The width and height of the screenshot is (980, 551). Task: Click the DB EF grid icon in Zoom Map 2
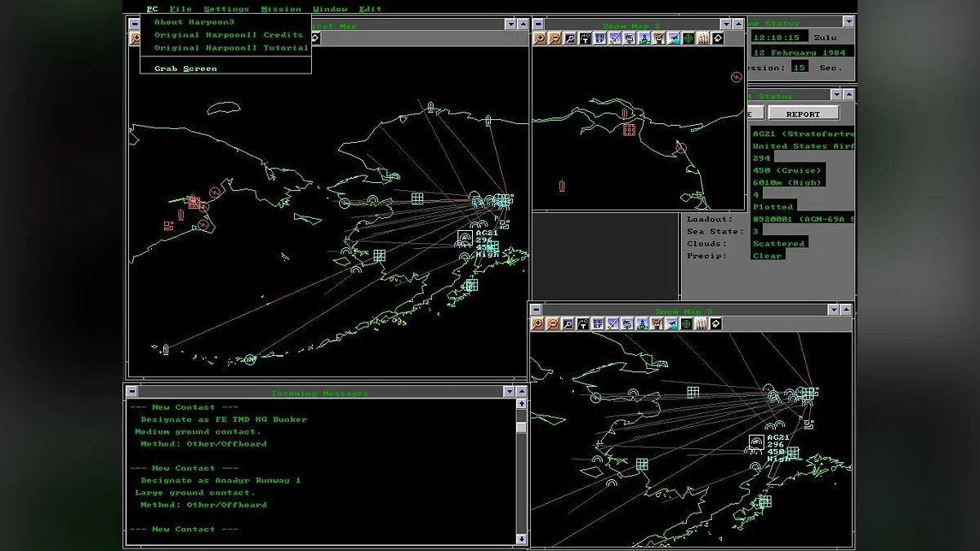[599, 38]
